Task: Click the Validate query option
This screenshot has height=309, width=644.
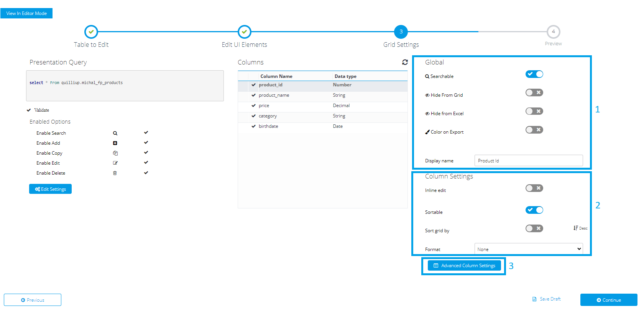Action: [38, 110]
